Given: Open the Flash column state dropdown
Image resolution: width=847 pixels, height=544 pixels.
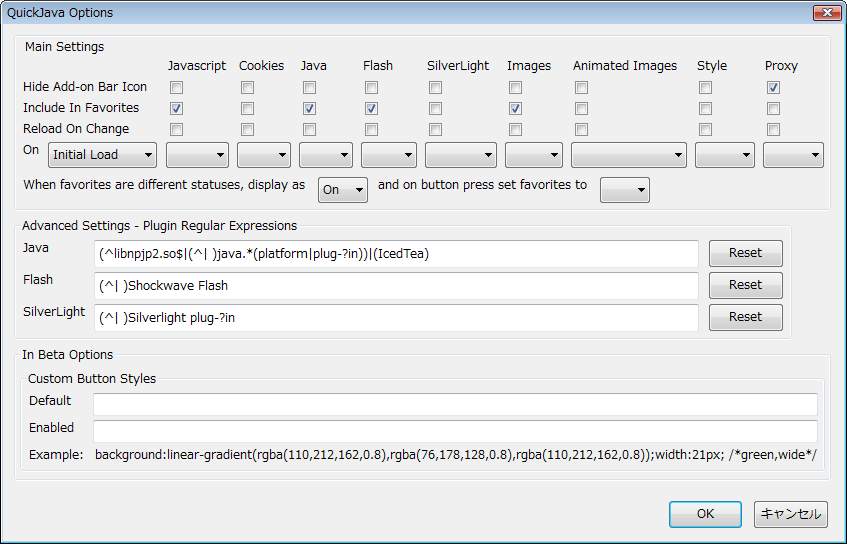Looking at the screenshot, I should (388, 155).
